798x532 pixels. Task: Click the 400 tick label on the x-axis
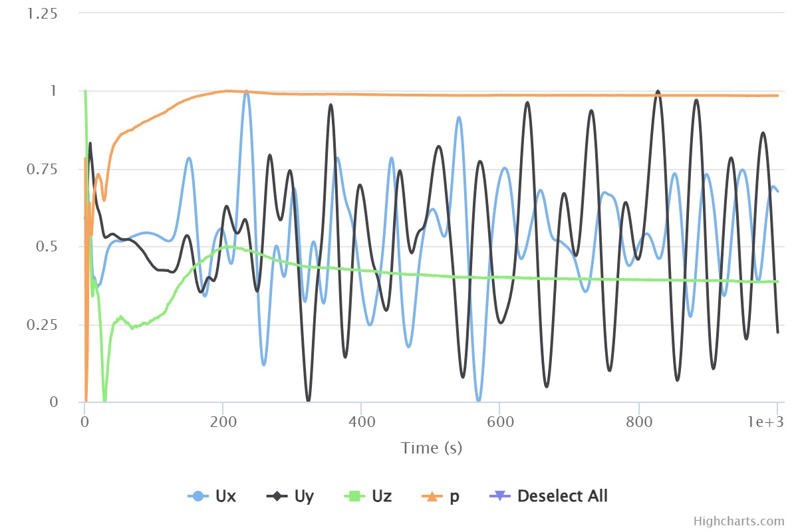click(361, 422)
